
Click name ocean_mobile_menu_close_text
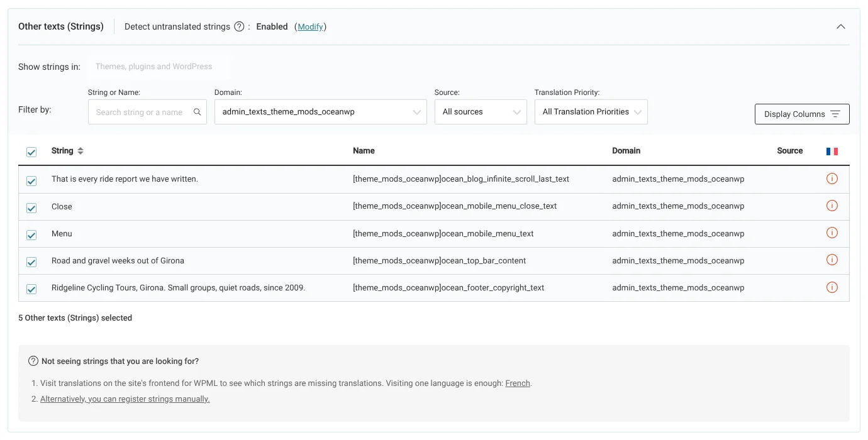[x=455, y=206]
